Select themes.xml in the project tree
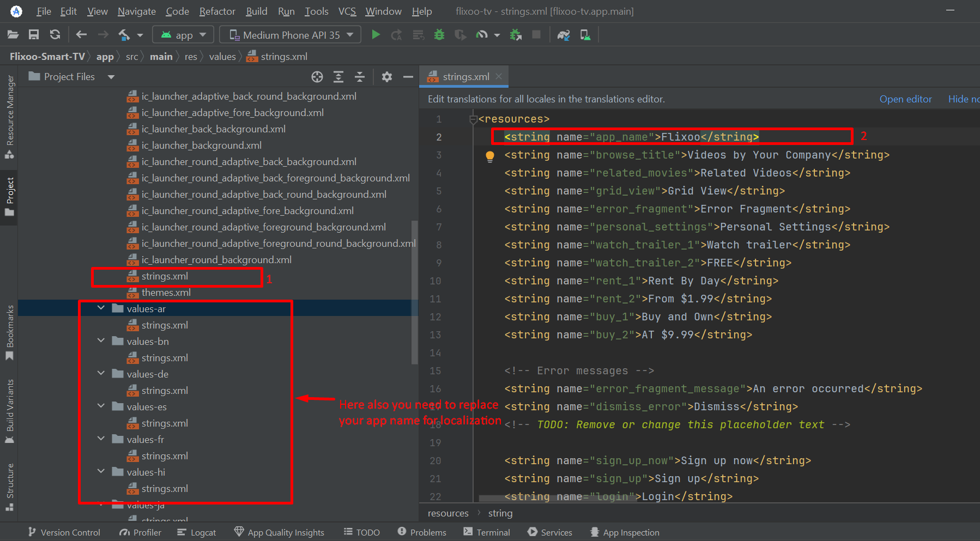This screenshot has width=980, height=541. tap(166, 293)
